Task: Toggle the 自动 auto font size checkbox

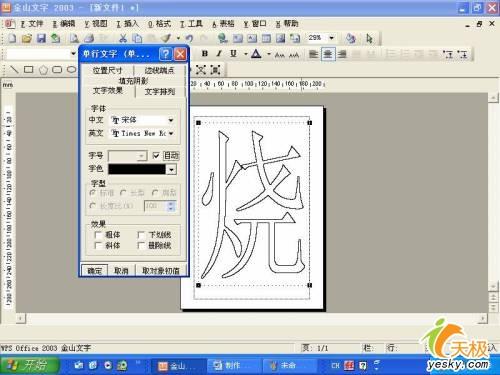Action: 156,155
